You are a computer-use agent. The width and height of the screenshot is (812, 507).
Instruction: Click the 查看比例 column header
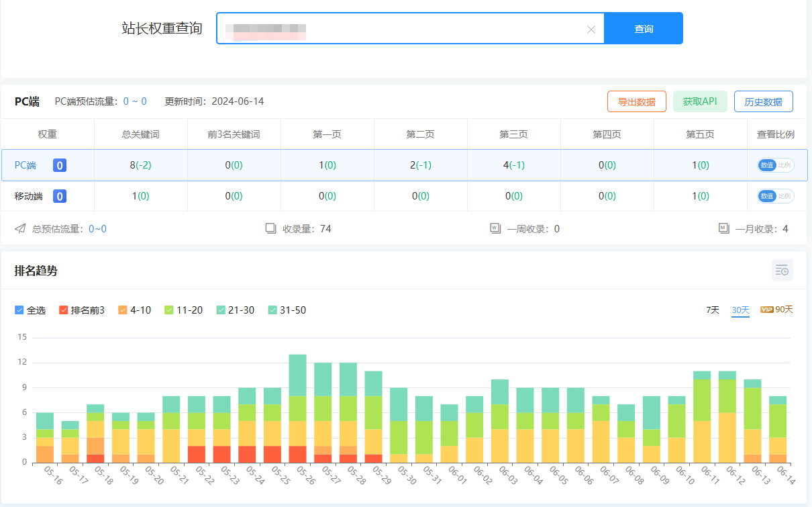(776, 134)
